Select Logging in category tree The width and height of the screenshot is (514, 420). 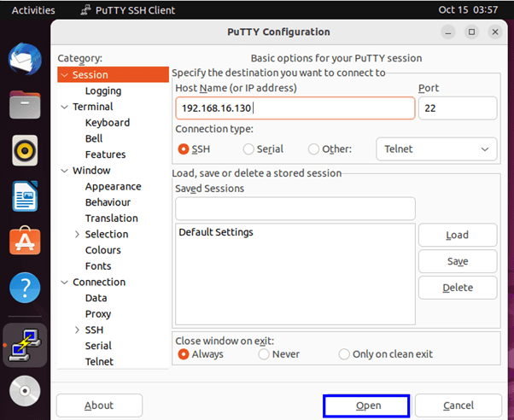pos(103,90)
